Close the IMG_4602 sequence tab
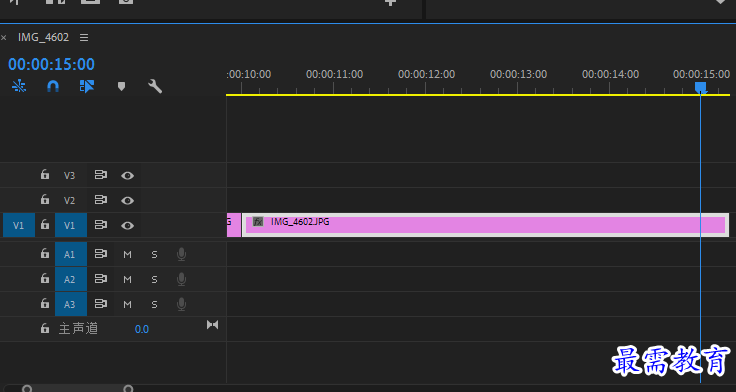 pos(4,38)
